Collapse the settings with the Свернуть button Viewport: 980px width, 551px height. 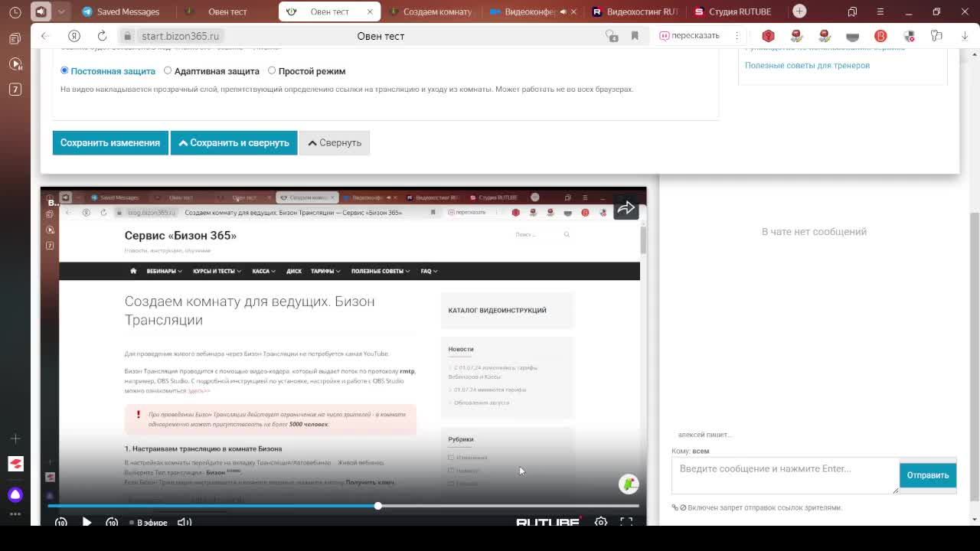335,143
